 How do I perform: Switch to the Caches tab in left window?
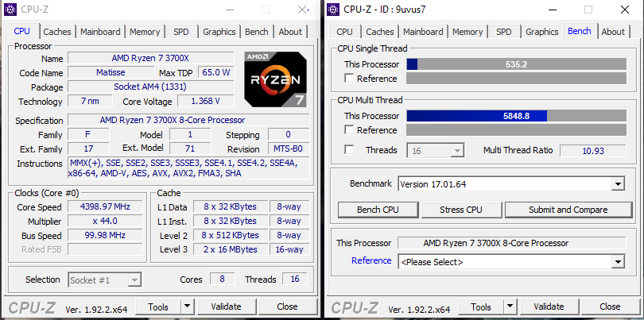[57, 32]
